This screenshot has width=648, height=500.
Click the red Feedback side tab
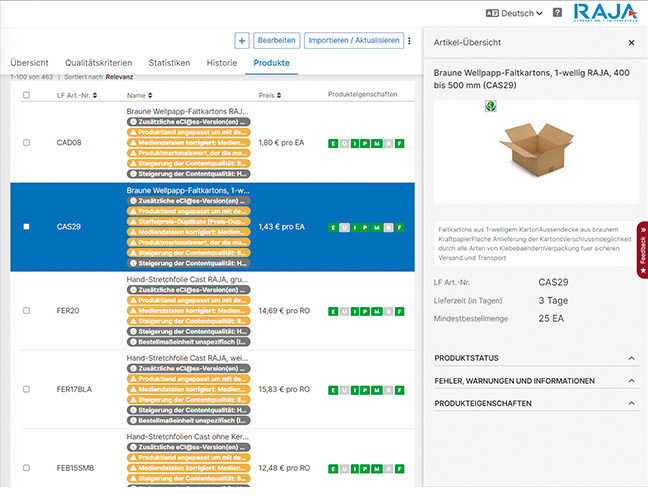point(643,250)
